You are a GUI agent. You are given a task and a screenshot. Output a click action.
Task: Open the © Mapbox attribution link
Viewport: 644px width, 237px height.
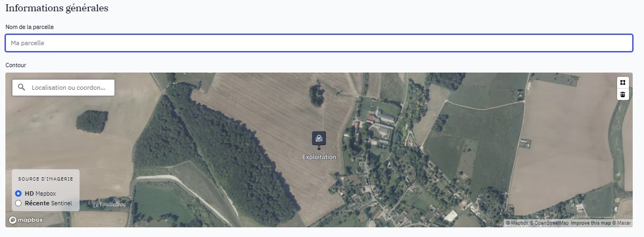pos(517,223)
